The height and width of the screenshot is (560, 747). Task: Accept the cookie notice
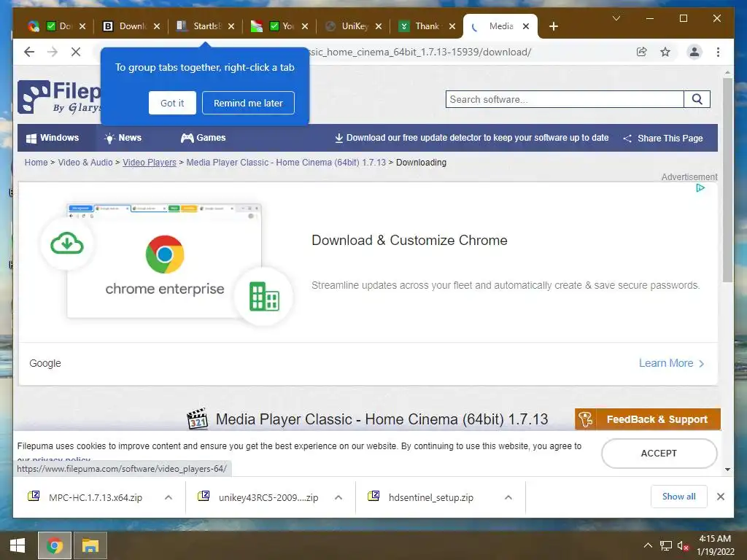click(x=659, y=454)
